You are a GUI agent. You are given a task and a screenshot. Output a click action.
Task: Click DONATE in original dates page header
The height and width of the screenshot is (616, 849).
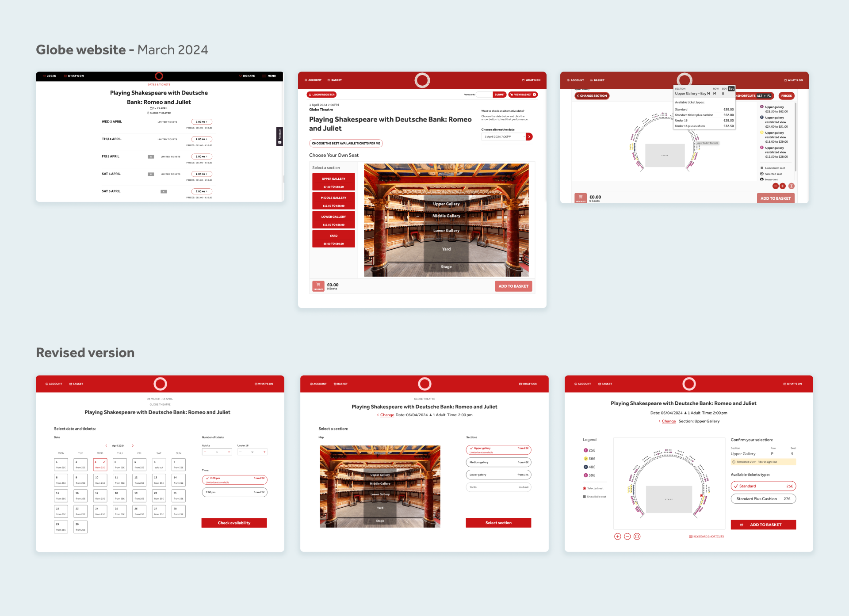[247, 76]
